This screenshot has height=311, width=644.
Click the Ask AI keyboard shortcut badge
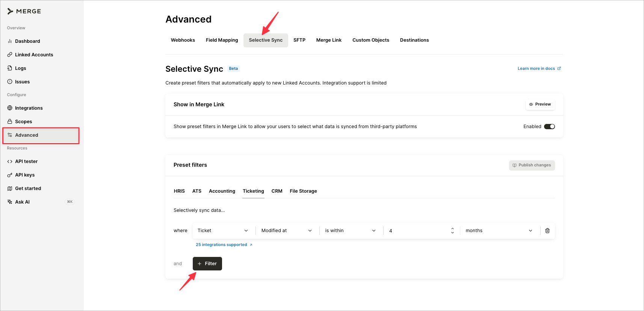(70, 202)
